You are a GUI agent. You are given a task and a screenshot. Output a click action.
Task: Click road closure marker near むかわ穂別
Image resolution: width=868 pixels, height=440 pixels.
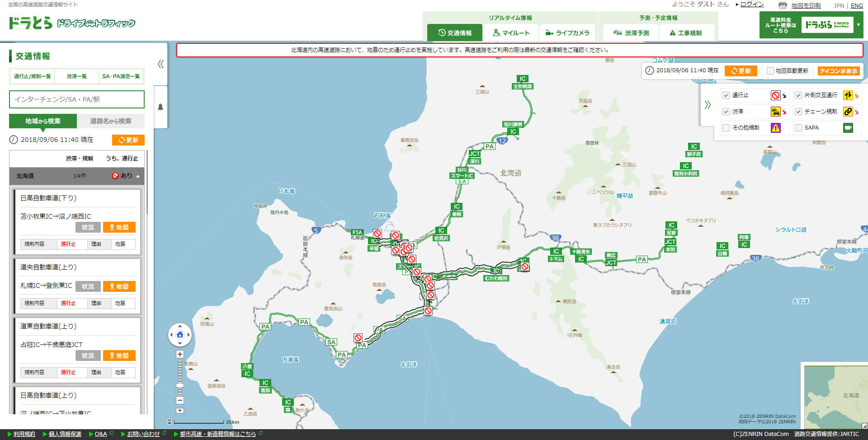point(525,267)
